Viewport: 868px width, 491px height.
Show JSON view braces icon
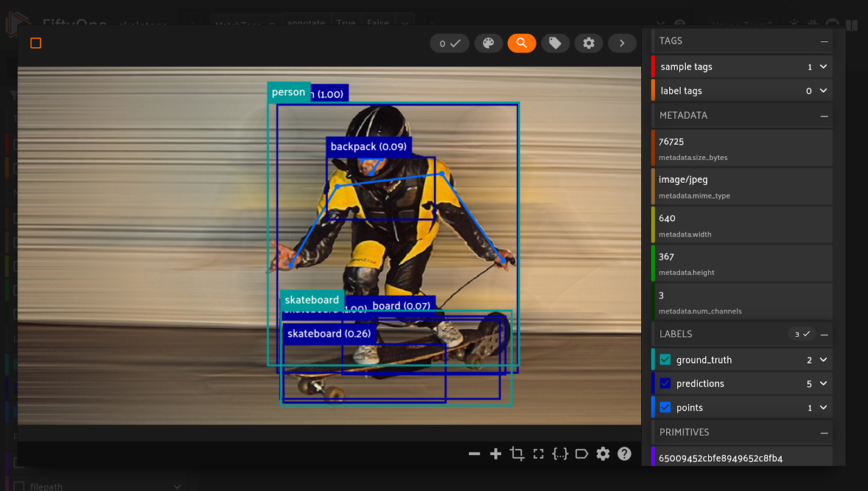point(560,454)
